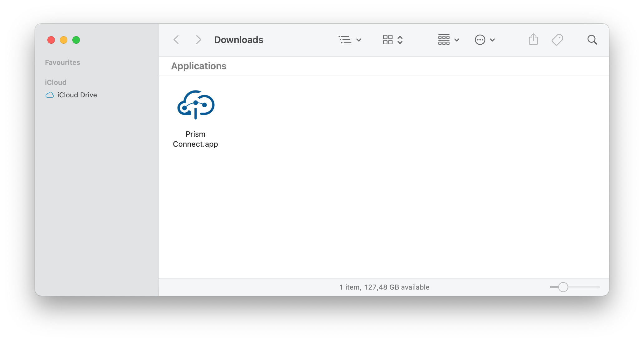Click the iCloud sidebar section heading

click(x=56, y=82)
